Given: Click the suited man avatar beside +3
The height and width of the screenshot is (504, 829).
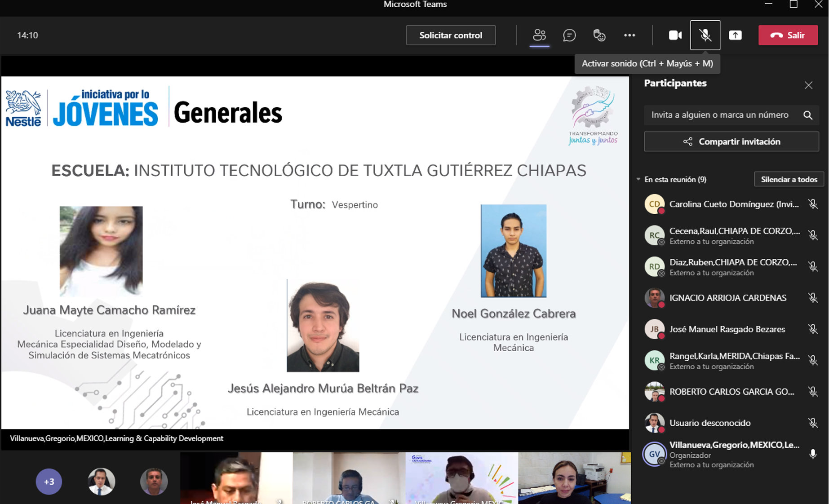Looking at the screenshot, I should coord(101,482).
